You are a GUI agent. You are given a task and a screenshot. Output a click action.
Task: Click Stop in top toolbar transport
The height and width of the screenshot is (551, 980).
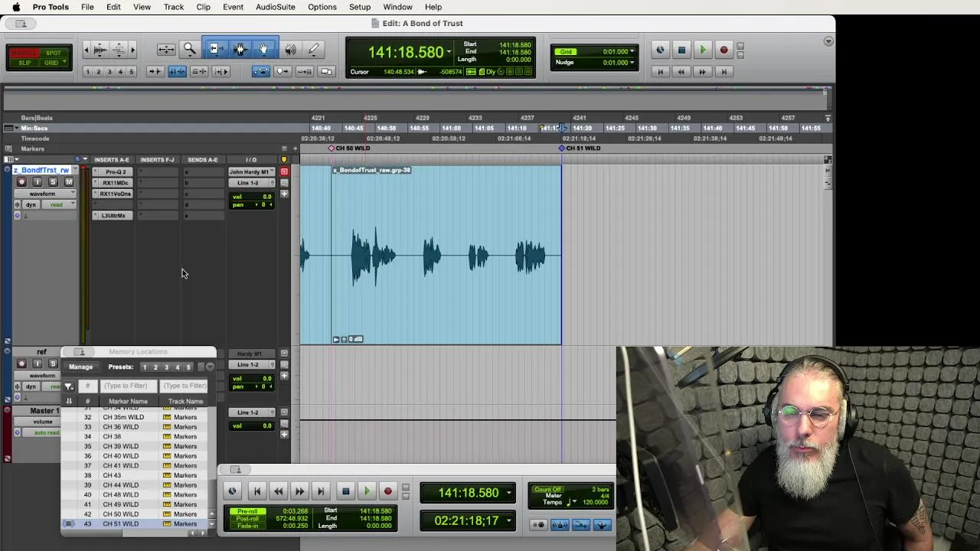681,51
